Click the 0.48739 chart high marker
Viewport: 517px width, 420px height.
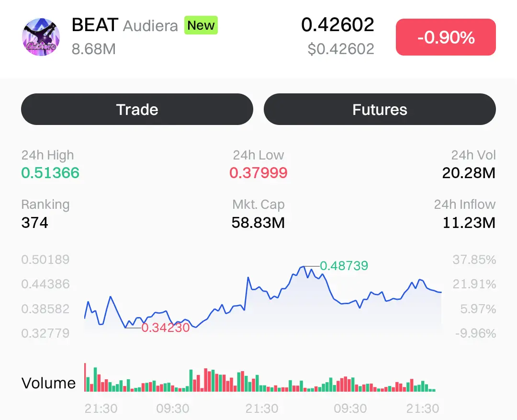click(x=344, y=266)
